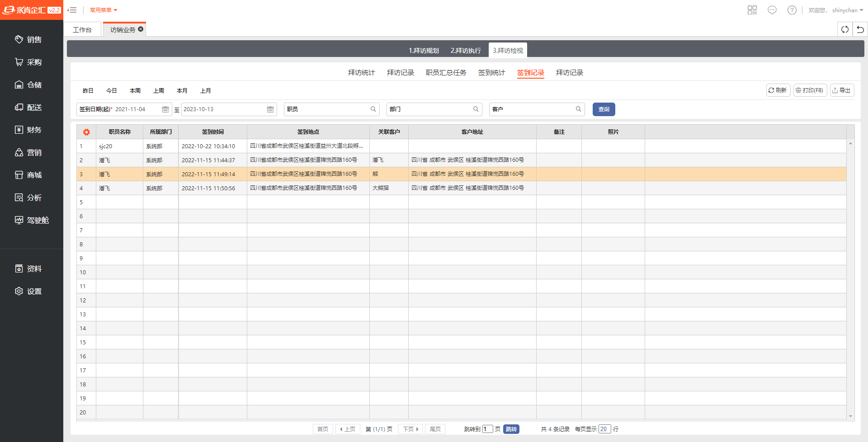868x442 pixels.
Task: Select row with time 2022-11-15 11:44:37
Action: tap(461, 160)
